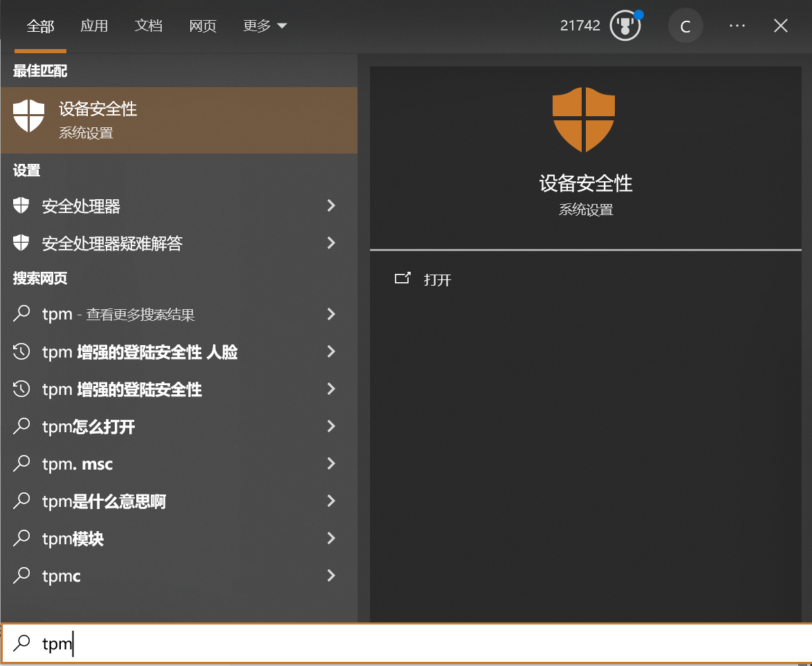Click the 设备安全性 shield icon in best match
The width and height of the screenshot is (812, 666).
tap(28, 116)
